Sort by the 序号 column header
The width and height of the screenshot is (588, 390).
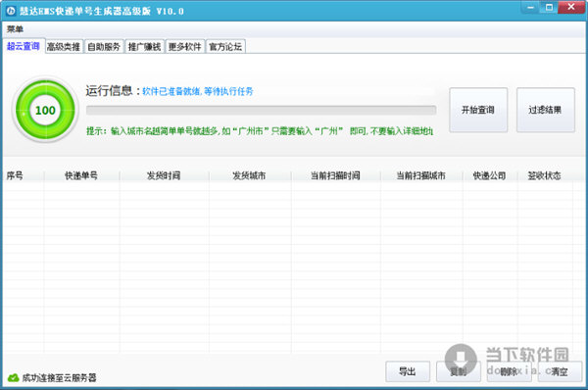(x=24, y=175)
